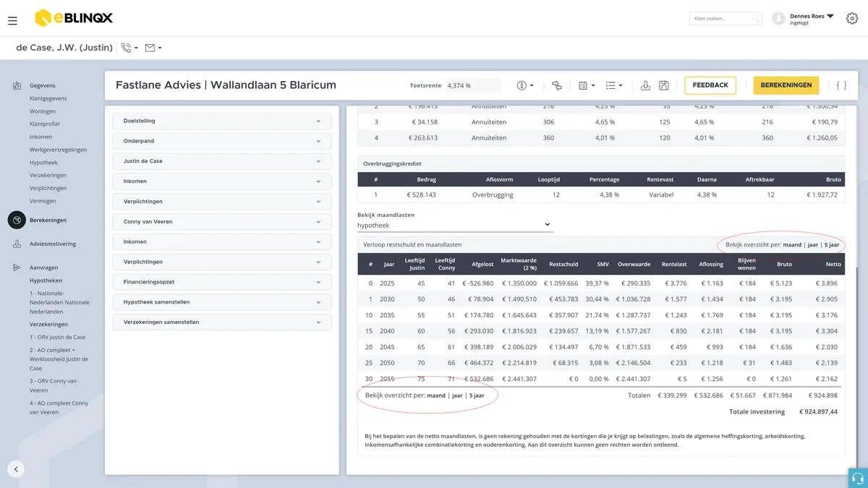This screenshot has height=488, width=868.
Task: Open the hamburger menu
Action: coord(12,21)
